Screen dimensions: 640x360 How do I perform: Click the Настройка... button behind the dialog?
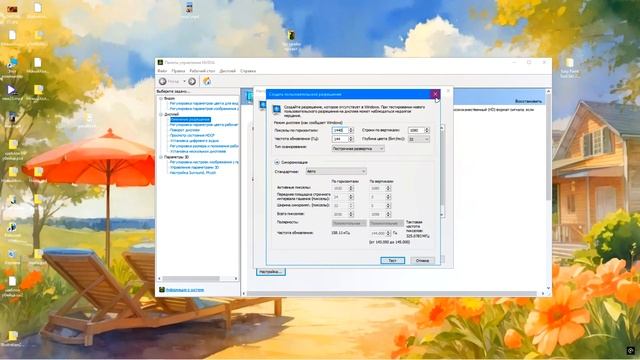click(x=271, y=272)
